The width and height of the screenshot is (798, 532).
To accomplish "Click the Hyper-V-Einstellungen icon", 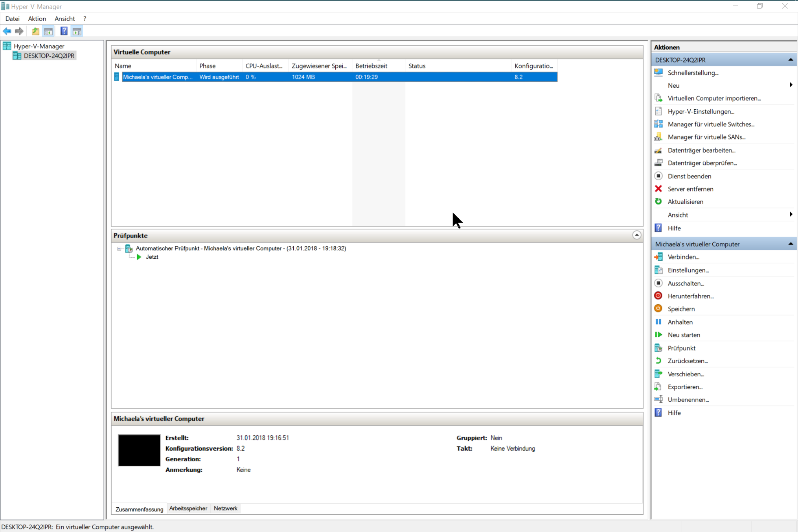I will (658, 111).
